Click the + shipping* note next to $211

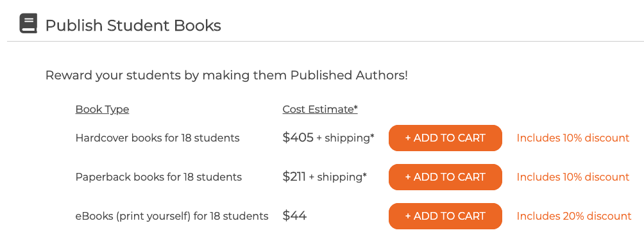tap(337, 177)
